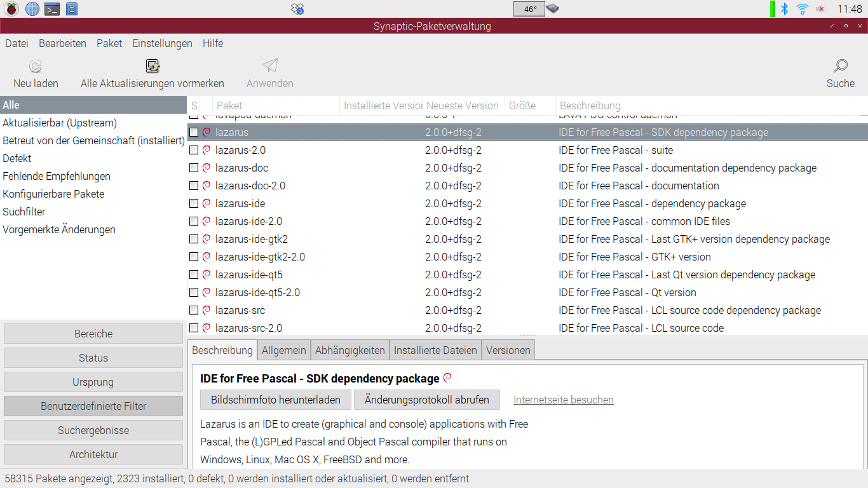Click the Anwenden toolbar button

pyautogui.click(x=270, y=74)
